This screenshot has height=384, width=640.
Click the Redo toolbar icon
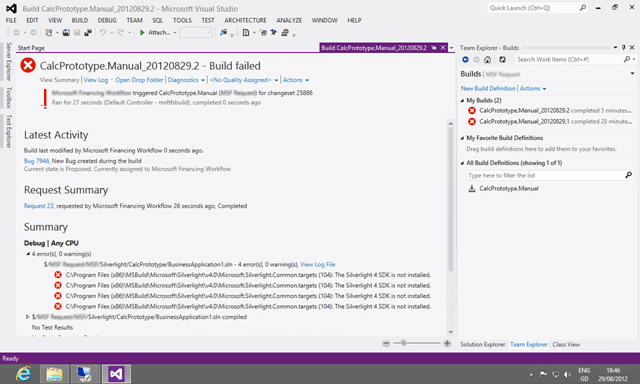pos(120,33)
